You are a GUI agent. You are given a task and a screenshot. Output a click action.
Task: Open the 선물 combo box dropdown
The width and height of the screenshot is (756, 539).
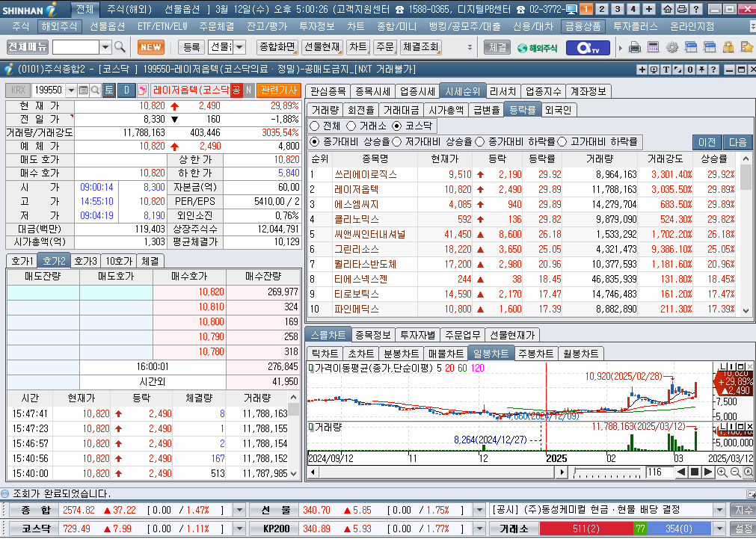239,47
